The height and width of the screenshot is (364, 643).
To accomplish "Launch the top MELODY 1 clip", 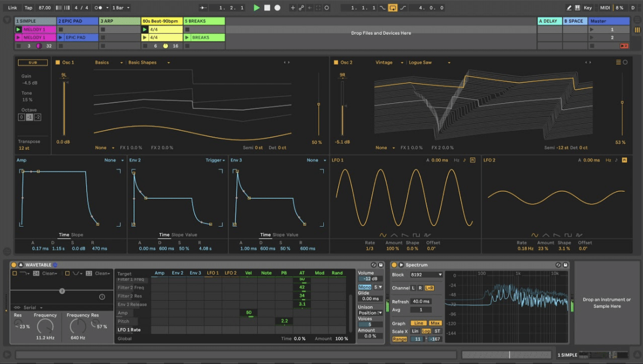I will pos(18,29).
